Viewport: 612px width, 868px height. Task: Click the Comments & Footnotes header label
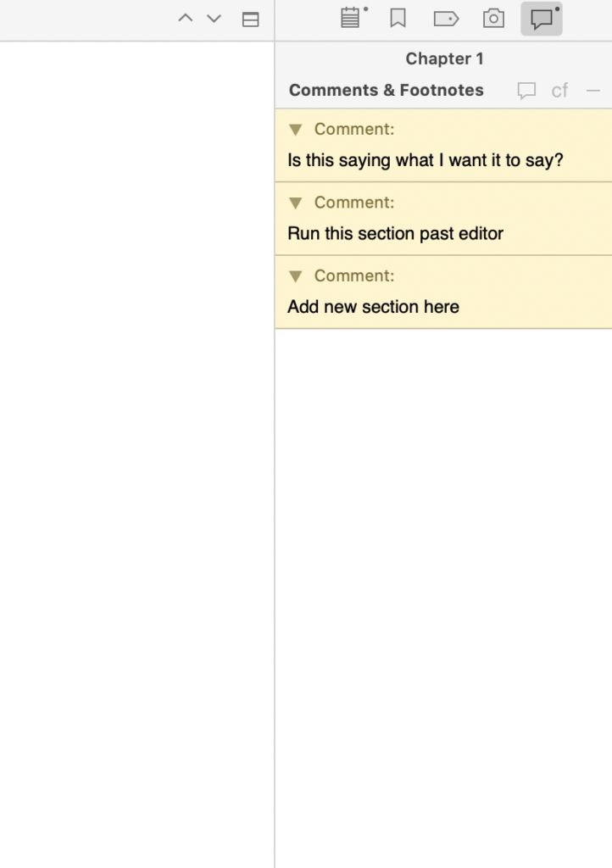[x=386, y=91]
